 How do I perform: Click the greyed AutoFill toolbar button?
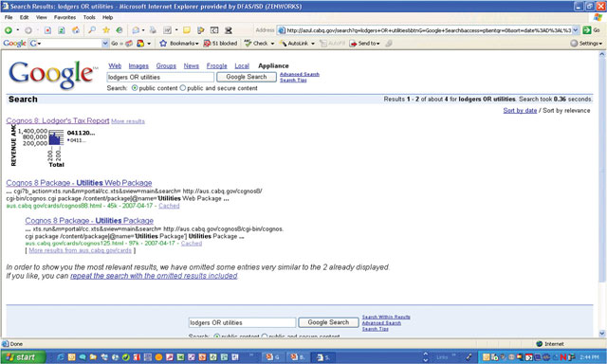click(332, 44)
